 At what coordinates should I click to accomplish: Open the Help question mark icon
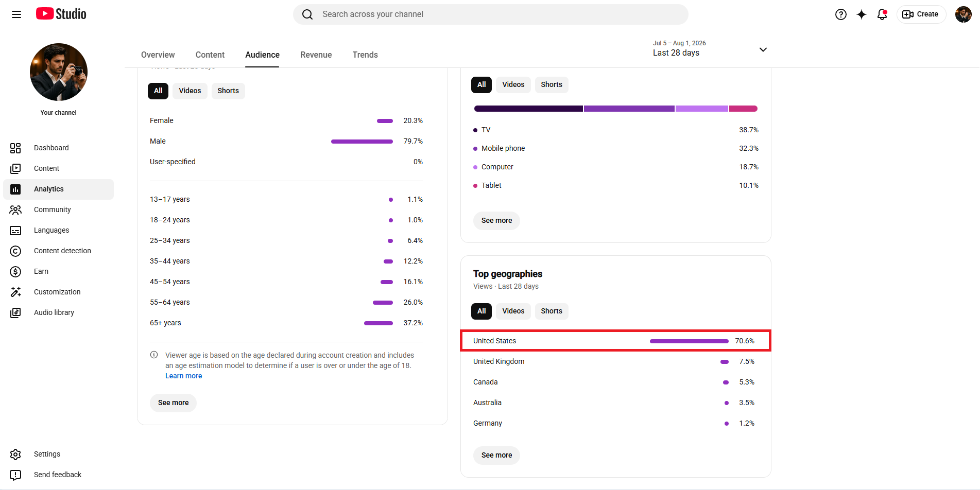pos(841,14)
